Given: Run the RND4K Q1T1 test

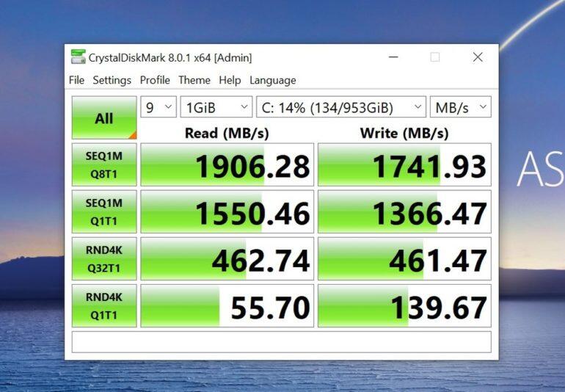Looking at the screenshot, I should (x=104, y=306).
